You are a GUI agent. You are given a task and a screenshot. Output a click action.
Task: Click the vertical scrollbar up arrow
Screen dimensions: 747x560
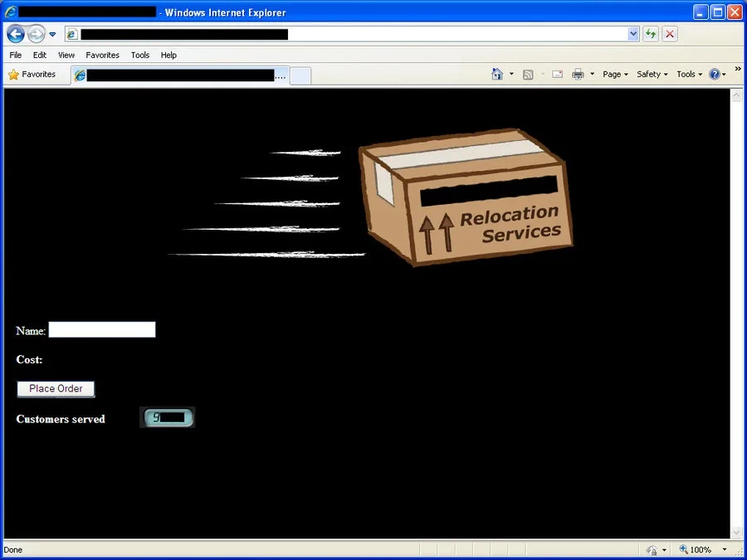click(x=736, y=95)
